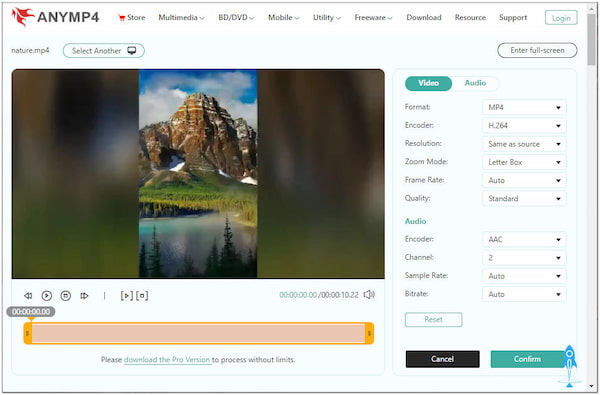Click the AnyMP4 logo
This screenshot has height=395, width=600.
[x=56, y=17]
